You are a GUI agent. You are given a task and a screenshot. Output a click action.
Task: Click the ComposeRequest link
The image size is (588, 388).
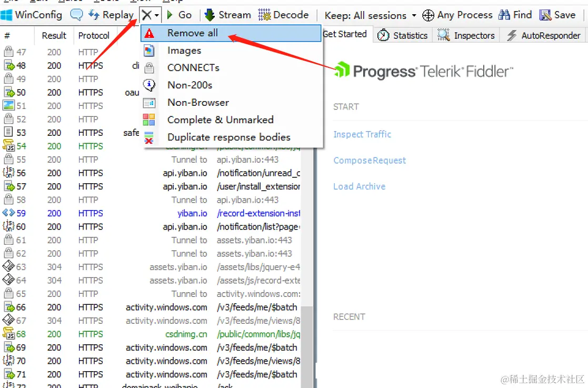[x=370, y=161]
